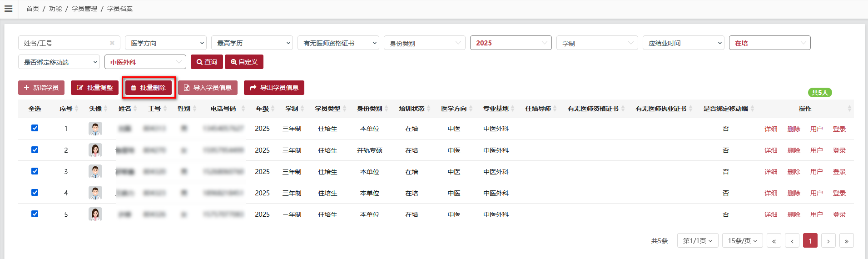Select checkbox for row 1
Screen dimensions: 868x259
pos(35,128)
